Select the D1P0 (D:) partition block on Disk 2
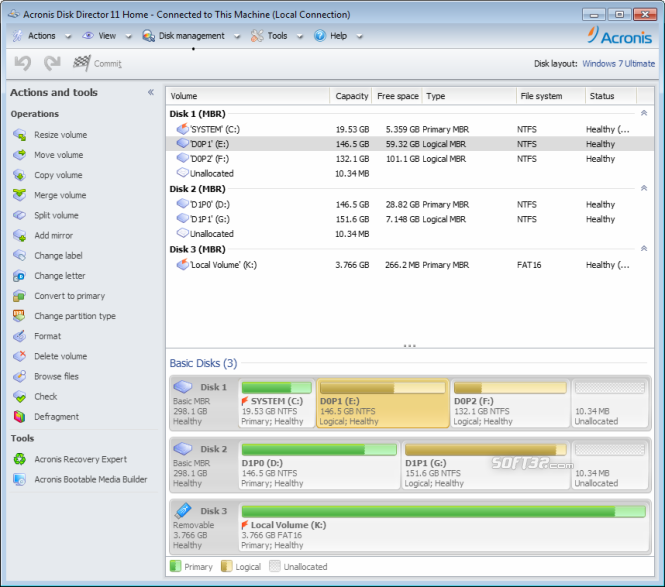The image size is (665, 587). [319, 465]
